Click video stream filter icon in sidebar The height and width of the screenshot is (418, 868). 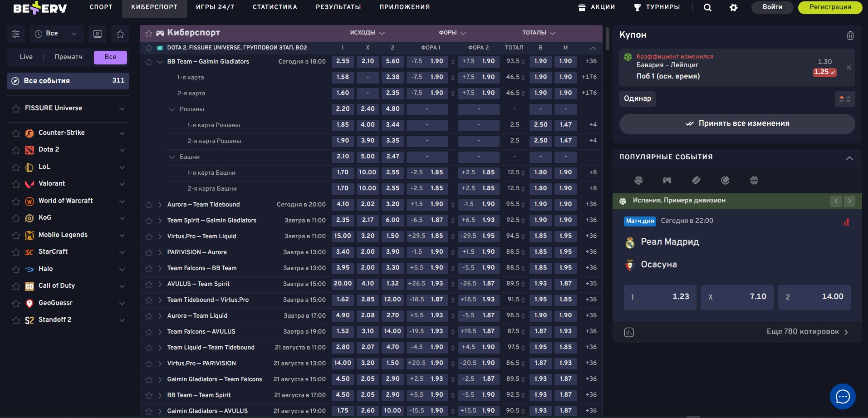tap(98, 34)
